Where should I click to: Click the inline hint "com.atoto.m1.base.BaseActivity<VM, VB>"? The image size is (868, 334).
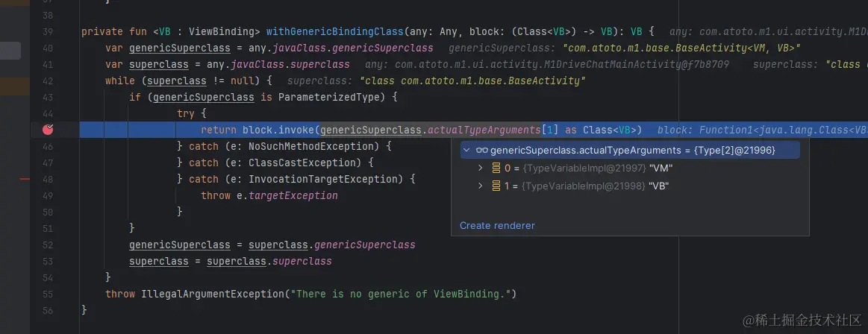(x=681, y=48)
